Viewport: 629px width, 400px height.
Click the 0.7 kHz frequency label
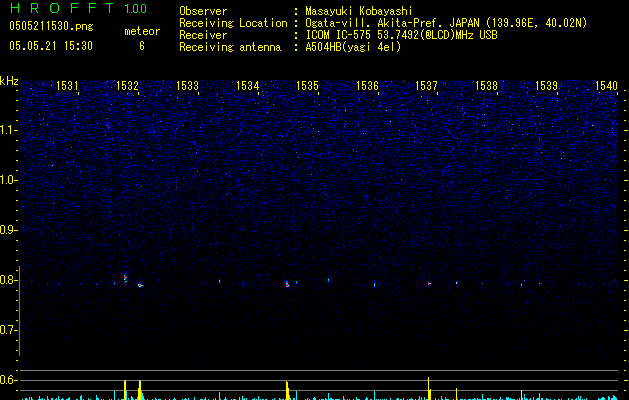coord(8,330)
